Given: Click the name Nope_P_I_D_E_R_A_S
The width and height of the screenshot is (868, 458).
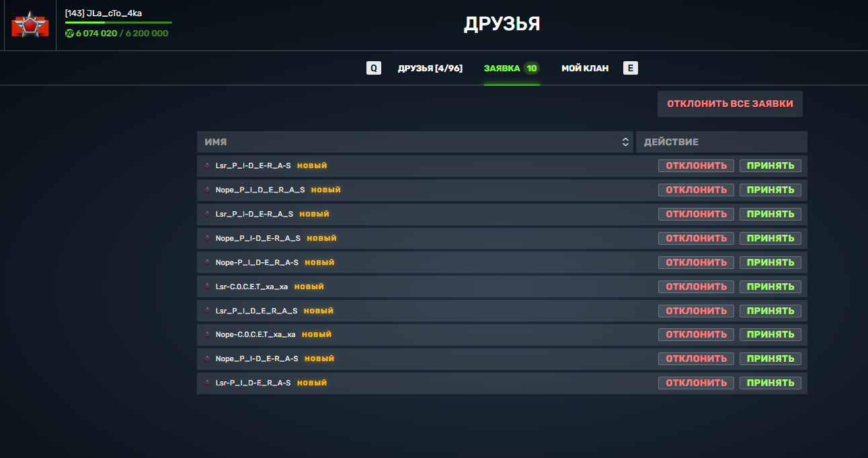Looking at the screenshot, I should (260, 190).
